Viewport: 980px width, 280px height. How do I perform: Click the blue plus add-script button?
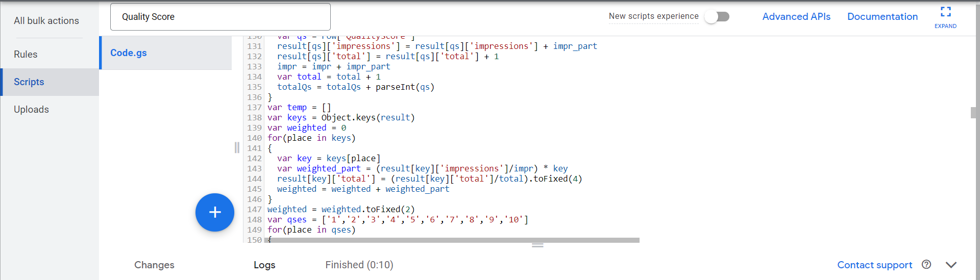[215, 212]
